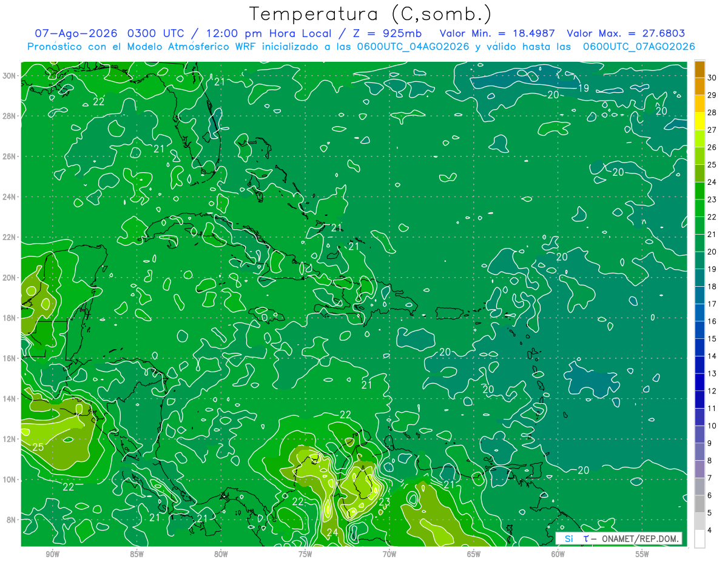728x562 pixels.
Task: Click the color scale number "15"
Action: tap(712, 338)
